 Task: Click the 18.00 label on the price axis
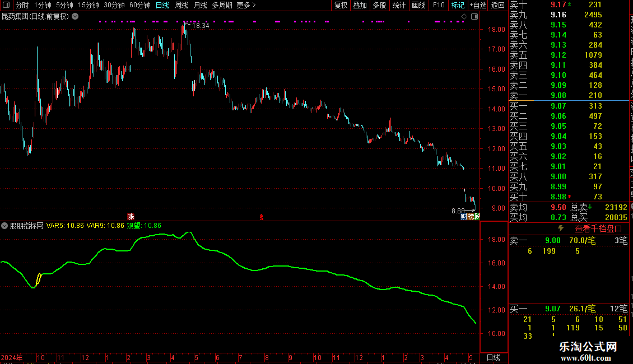click(x=496, y=30)
